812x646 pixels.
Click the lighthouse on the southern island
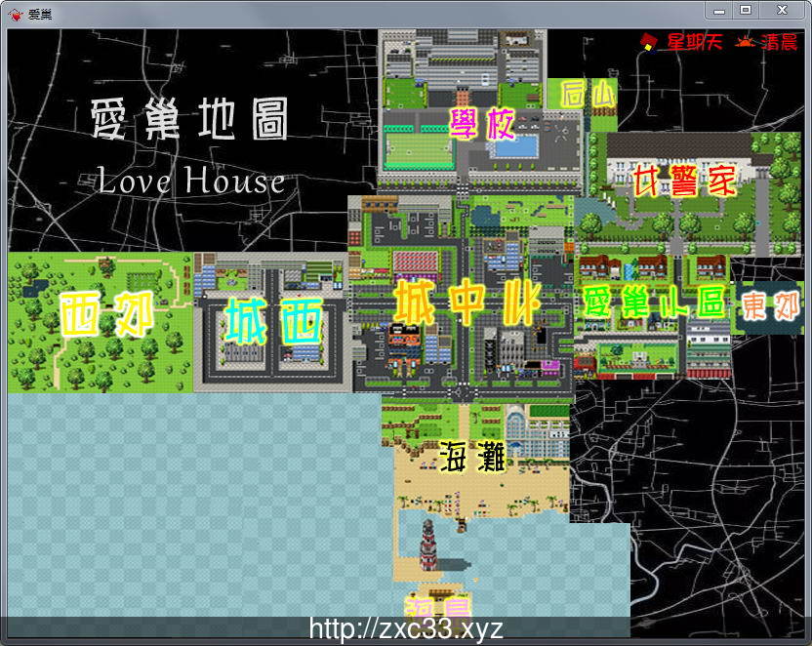pyautogui.click(x=426, y=546)
